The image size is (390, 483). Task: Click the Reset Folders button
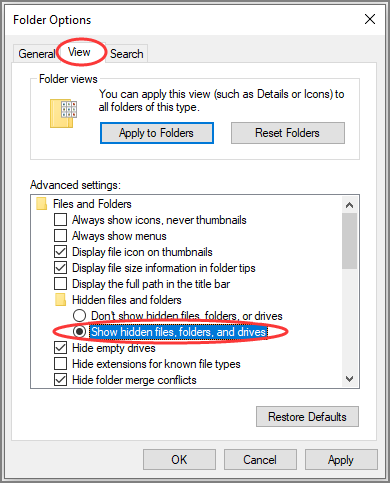(x=288, y=133)
